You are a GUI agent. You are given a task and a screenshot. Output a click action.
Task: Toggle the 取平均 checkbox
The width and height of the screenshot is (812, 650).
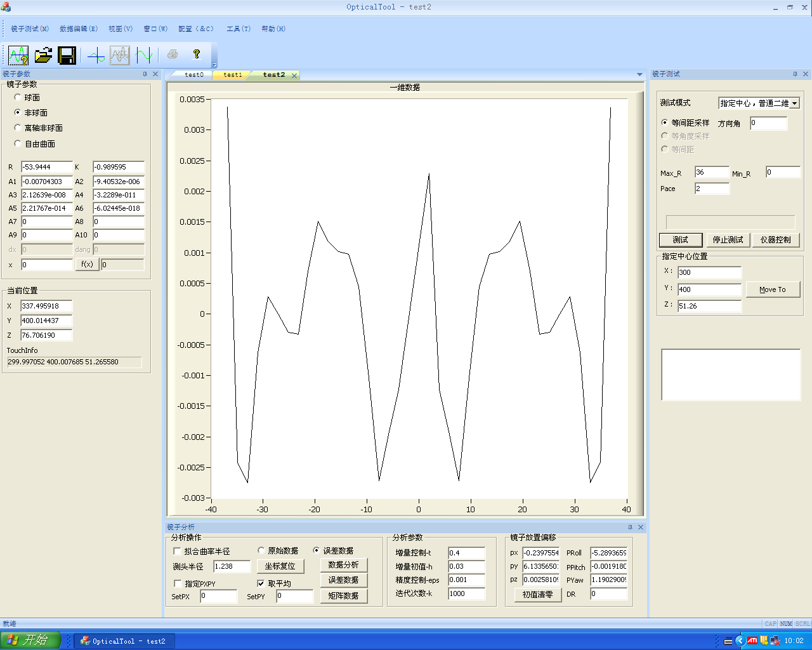[261, 583]
